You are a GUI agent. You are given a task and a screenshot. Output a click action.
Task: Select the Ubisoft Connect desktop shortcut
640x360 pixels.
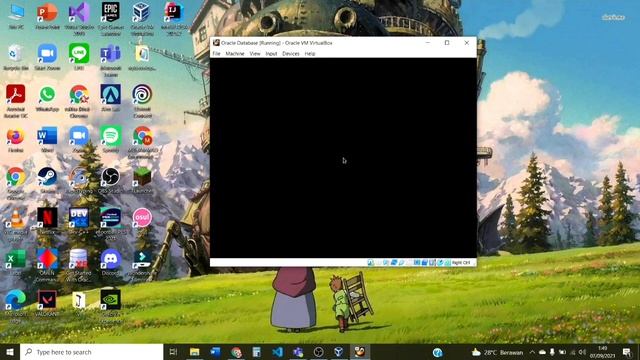point(142,101)
